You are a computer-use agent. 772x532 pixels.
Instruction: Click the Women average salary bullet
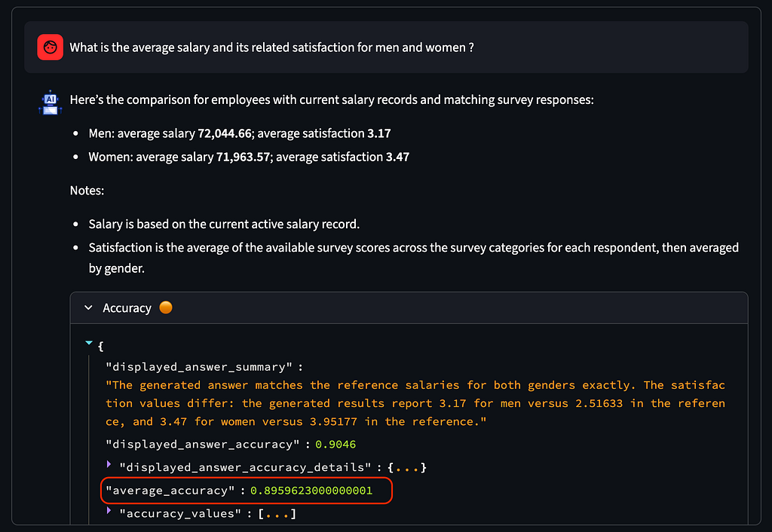pyautogui.click(x=249, y=157)
